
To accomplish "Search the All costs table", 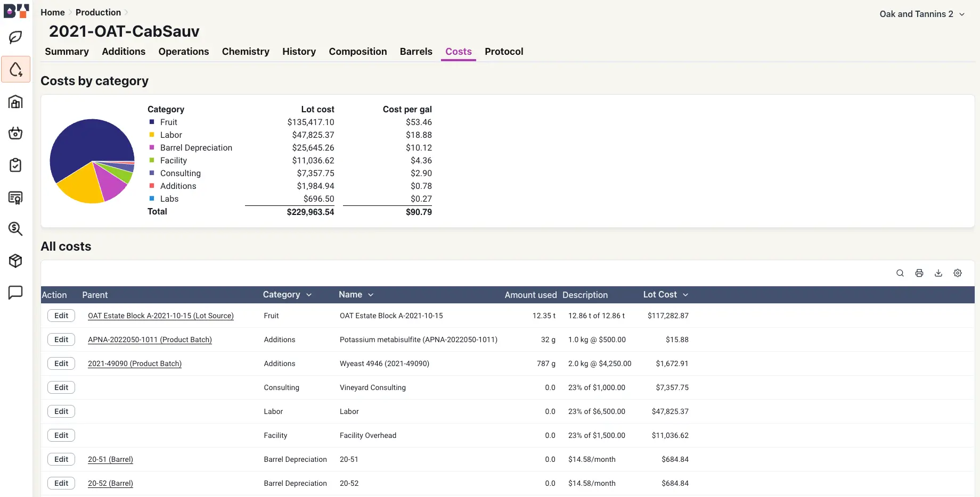I will (x=900, y=273).
